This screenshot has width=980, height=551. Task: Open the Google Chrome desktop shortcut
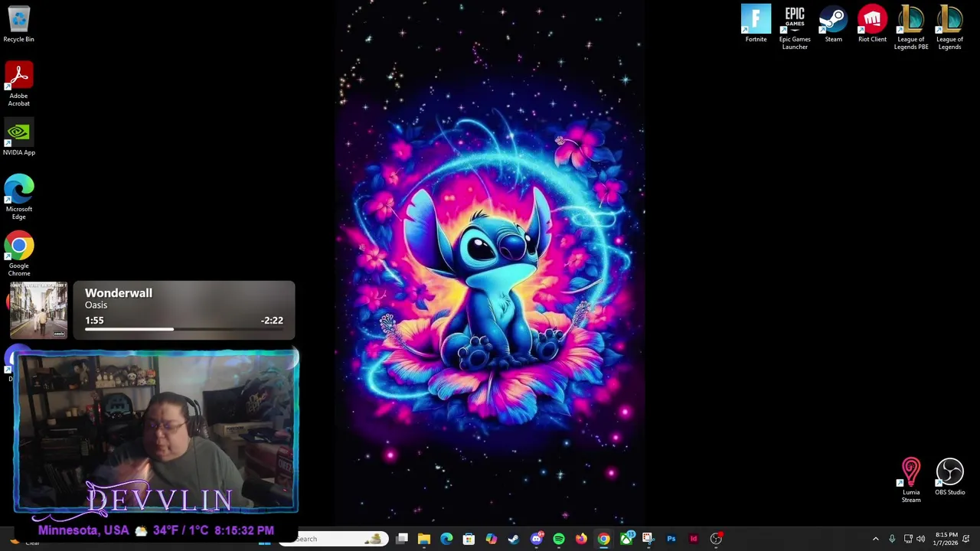tap(18, 254)
